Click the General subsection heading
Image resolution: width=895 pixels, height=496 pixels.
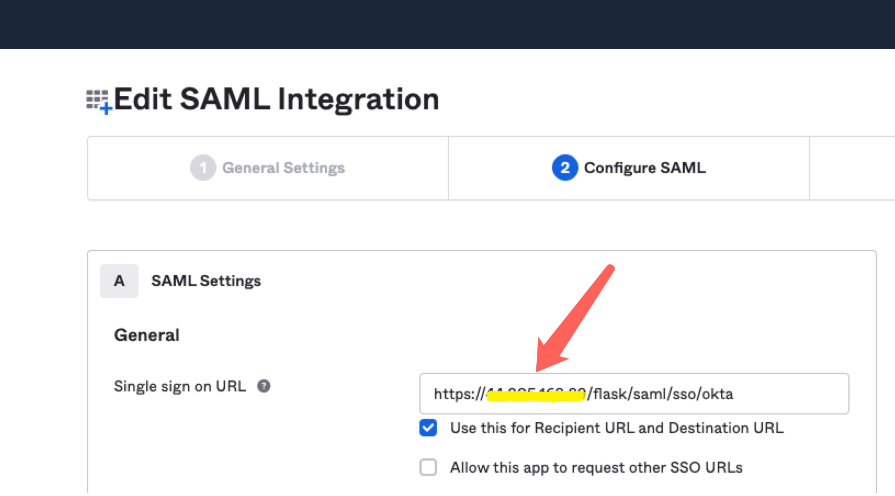pyautogui.click(x=147, y=335)
